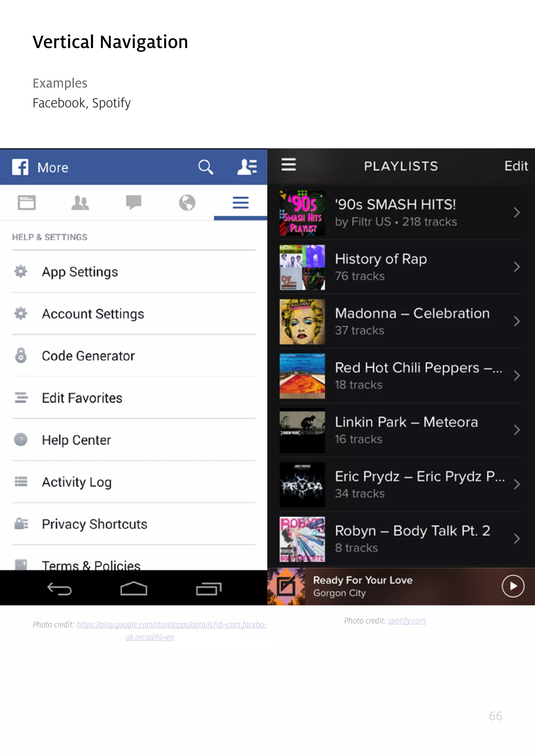
Task: Select Madonna Celebration cover art
Action: click(302, 322)
